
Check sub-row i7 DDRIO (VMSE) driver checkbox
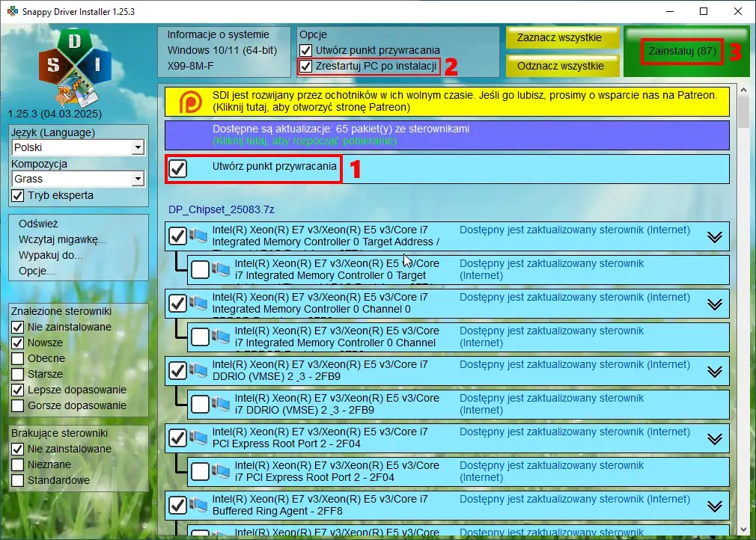pyautogui.click(x=200, y=405)
